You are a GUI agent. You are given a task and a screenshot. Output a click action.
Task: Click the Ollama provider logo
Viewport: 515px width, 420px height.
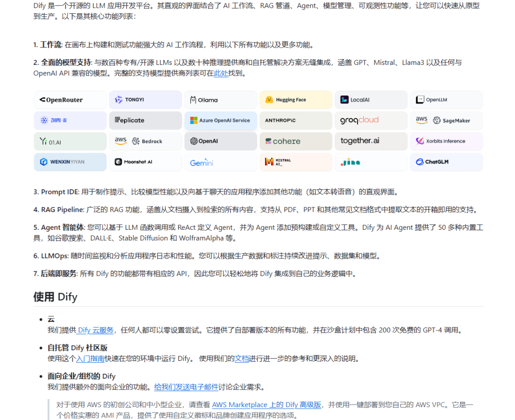pyautogui.click(x=220, y=100)
